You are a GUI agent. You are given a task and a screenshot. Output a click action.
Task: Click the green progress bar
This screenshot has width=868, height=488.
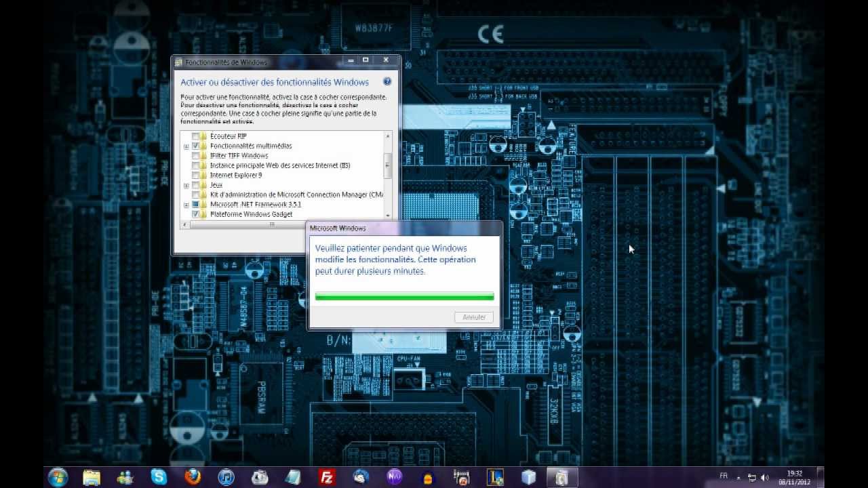[404, 296]
